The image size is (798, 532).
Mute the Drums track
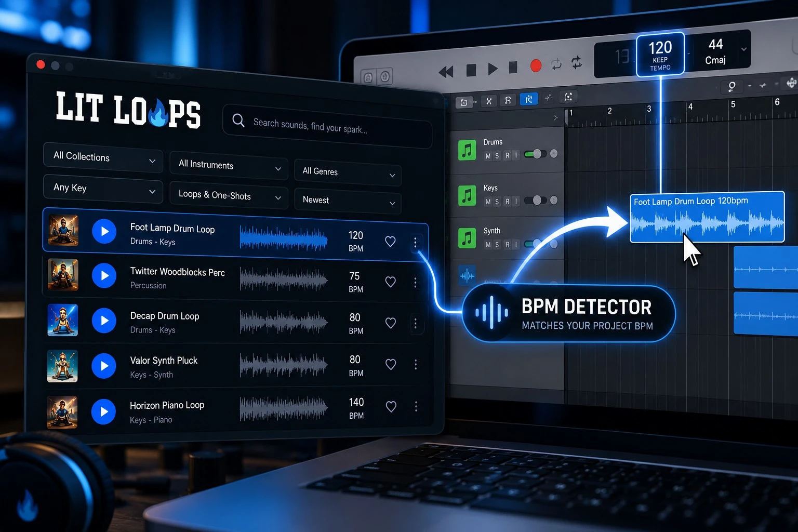point(488,156)
